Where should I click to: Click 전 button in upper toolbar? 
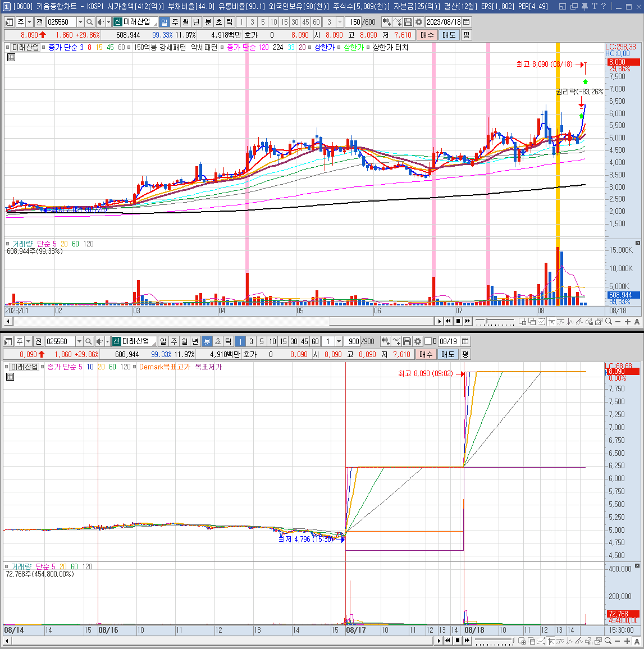[x=40, y=22]
